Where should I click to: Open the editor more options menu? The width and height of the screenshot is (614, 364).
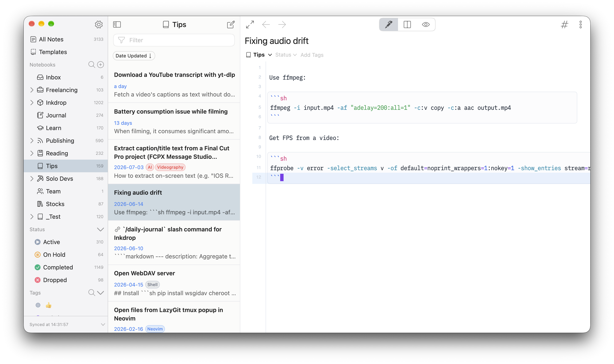point(580,24)
